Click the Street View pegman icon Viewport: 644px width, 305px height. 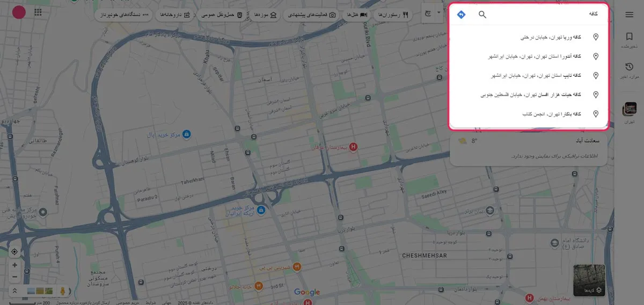pyautogui.click(x=63, y=291)
